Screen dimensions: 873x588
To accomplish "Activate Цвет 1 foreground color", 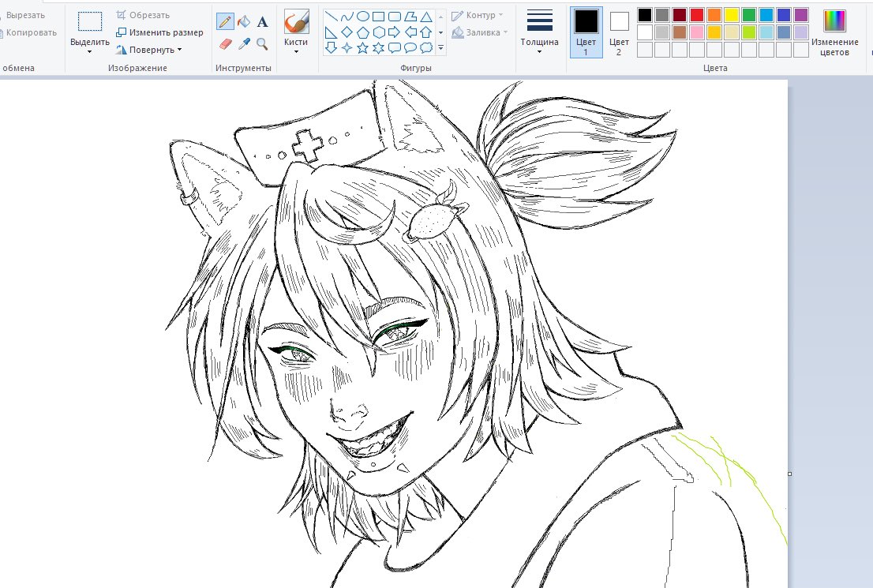I will (586, 32).
